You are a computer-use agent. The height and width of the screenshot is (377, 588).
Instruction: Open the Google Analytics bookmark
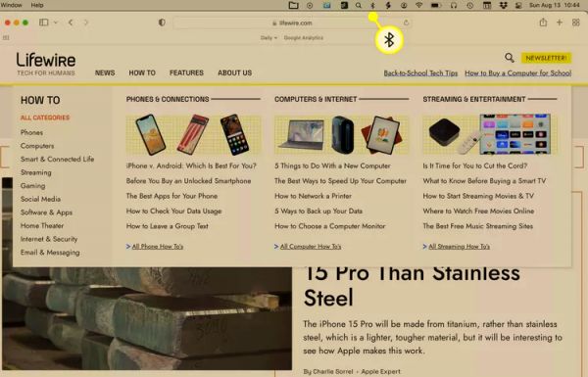[304, 38]
